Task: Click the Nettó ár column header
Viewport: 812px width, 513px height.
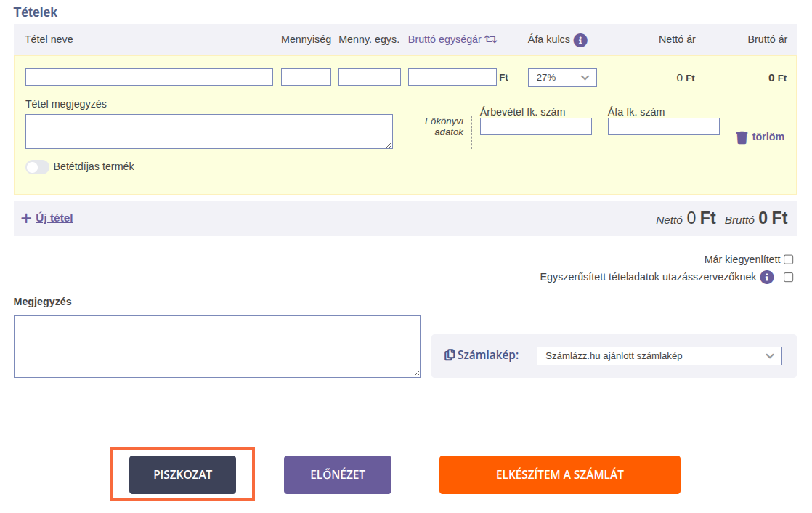Action: point(677,39)
